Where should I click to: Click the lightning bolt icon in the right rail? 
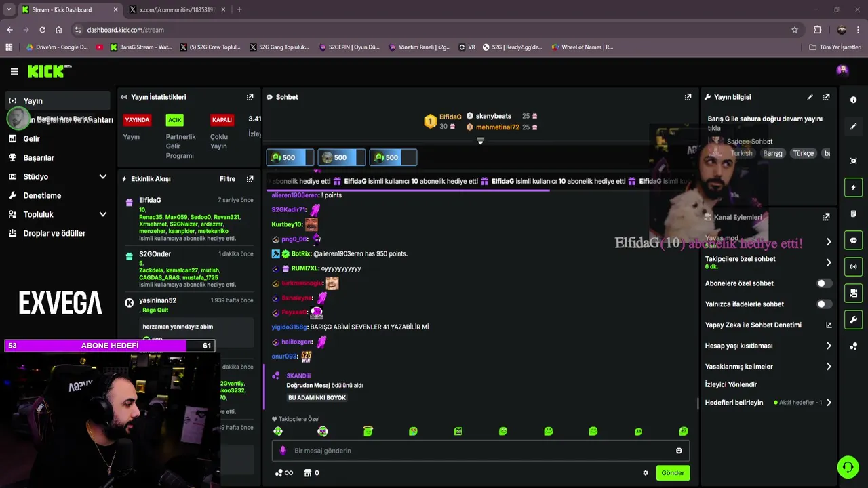coord(853,187)
